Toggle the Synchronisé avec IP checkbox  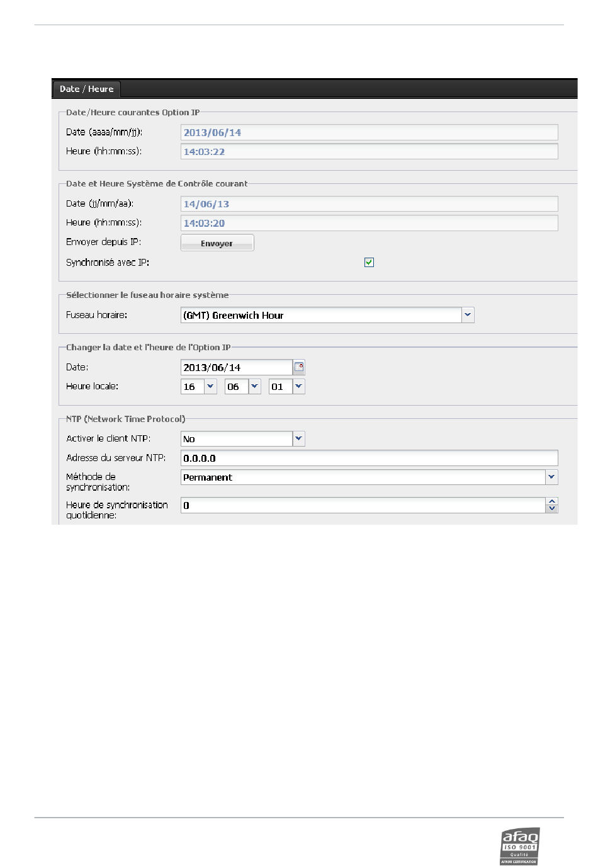[370, 263]
